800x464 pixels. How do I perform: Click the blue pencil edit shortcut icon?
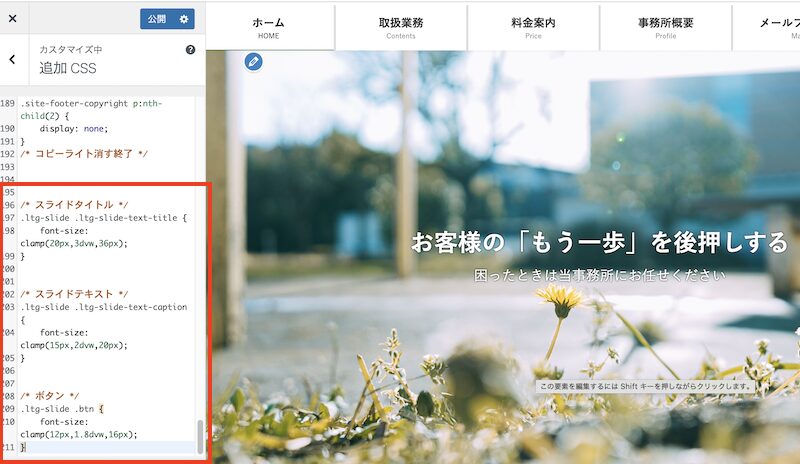click(x=254, y=62)
